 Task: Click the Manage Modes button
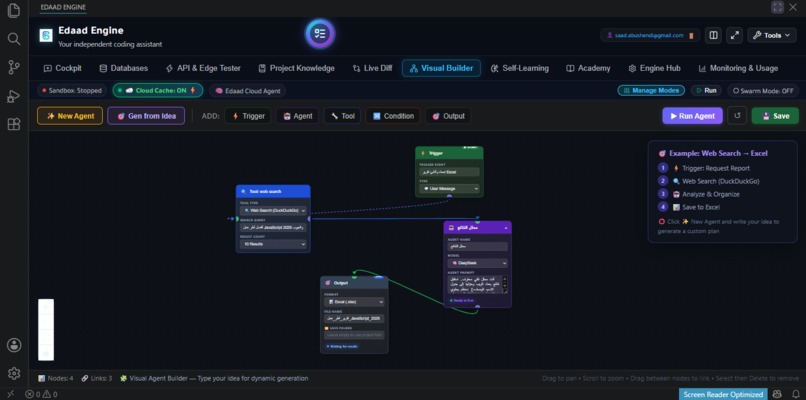click(651, 90)
